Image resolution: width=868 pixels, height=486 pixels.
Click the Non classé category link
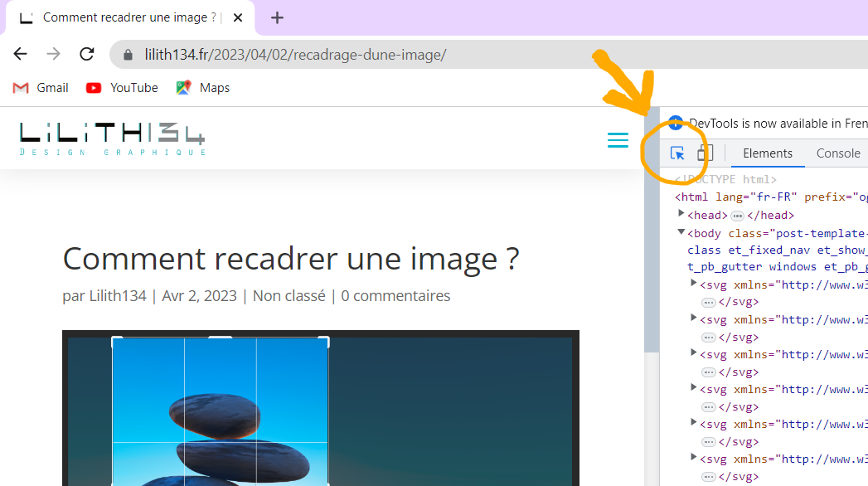(289, 296)
